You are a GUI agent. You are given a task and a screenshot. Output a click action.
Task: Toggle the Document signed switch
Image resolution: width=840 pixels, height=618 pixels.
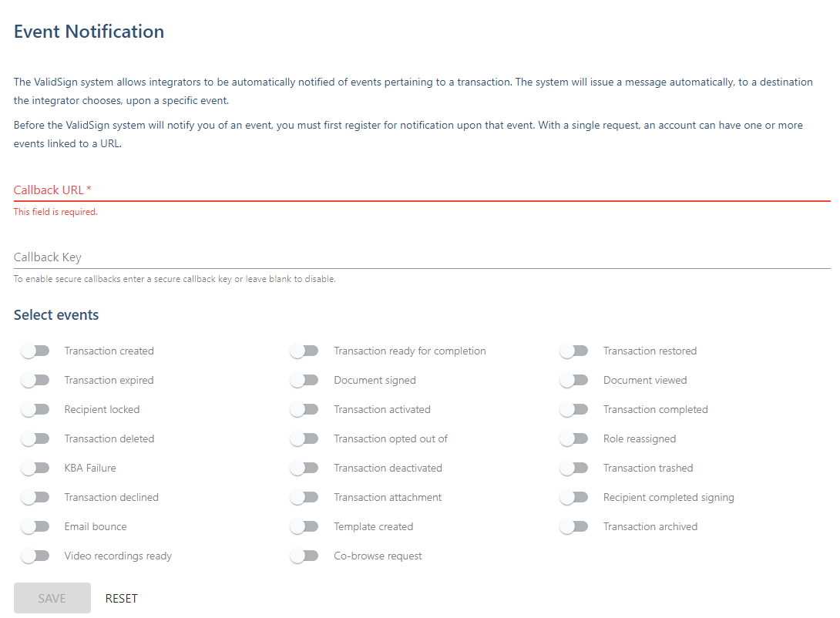304,380
